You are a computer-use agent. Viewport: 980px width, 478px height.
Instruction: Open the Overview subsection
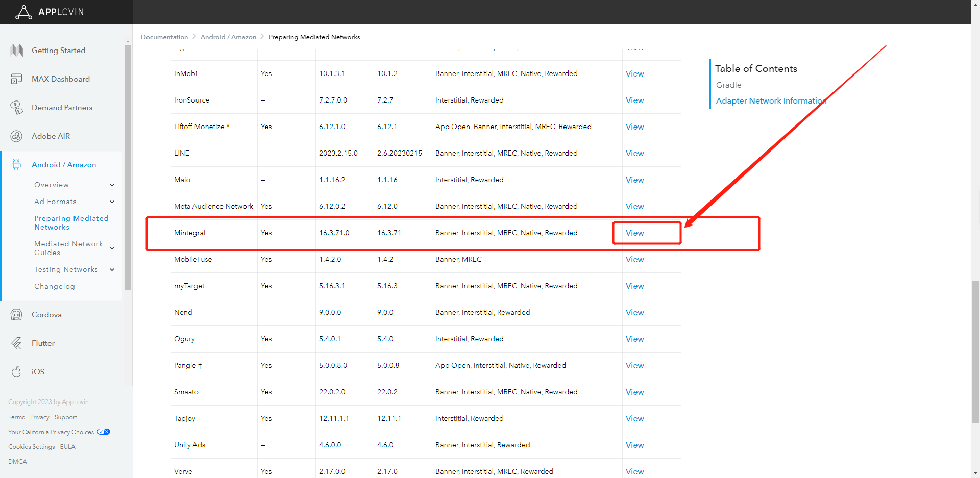pos(52,185)
